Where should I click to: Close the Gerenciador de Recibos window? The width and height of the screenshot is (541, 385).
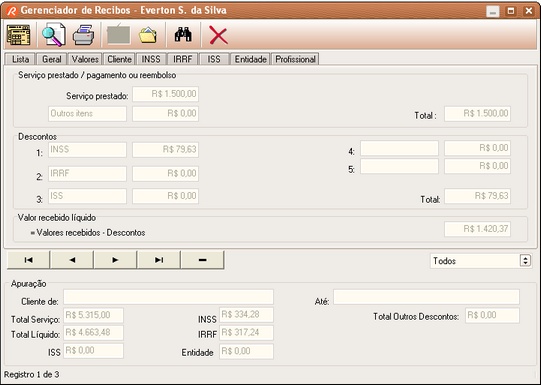[x=529, y=11]
